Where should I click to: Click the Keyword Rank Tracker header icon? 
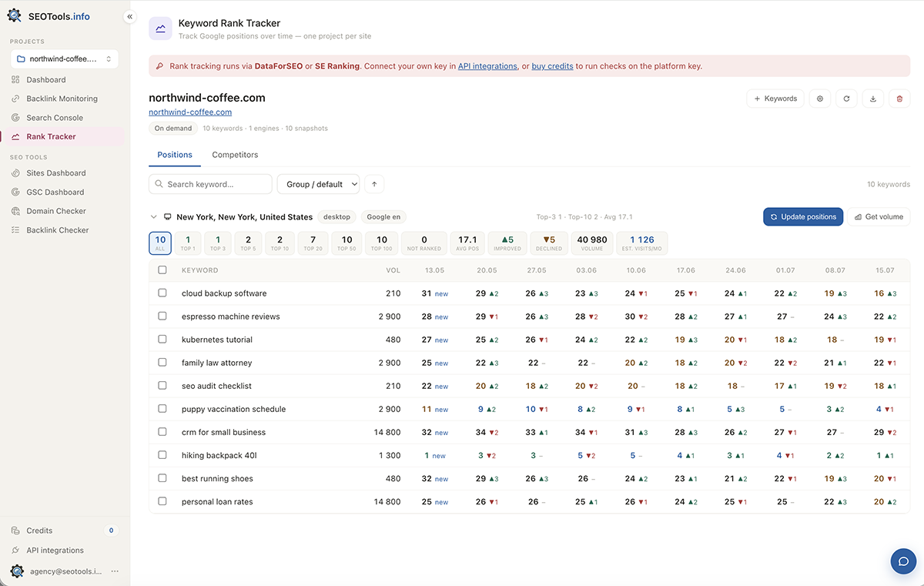tap(160, 28)
